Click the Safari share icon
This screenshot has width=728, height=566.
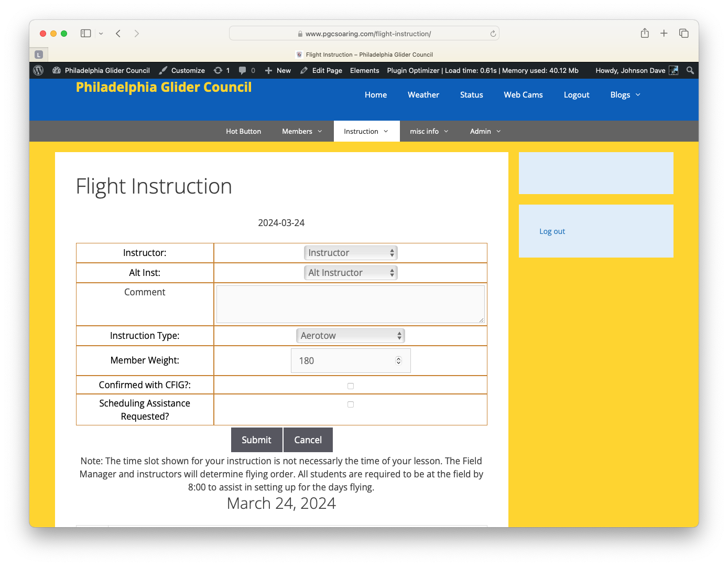click(645, 34)
